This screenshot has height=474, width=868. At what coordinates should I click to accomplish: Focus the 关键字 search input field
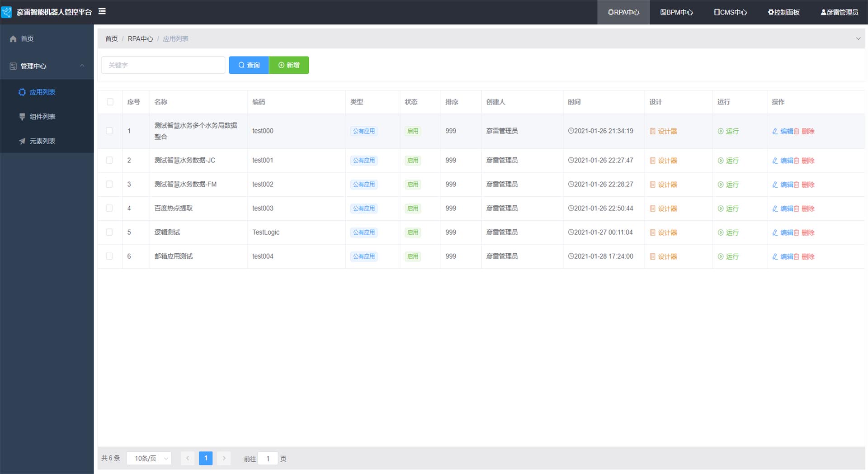163,65
